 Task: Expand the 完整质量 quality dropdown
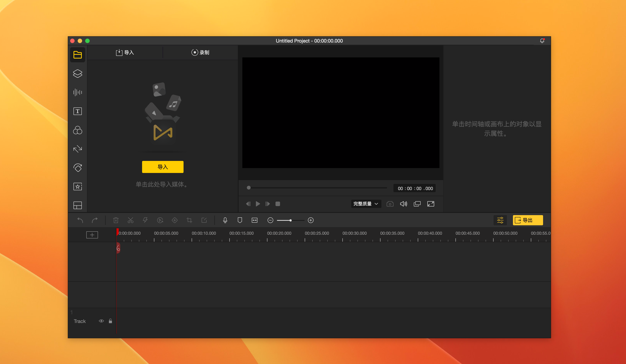[366, 204]
